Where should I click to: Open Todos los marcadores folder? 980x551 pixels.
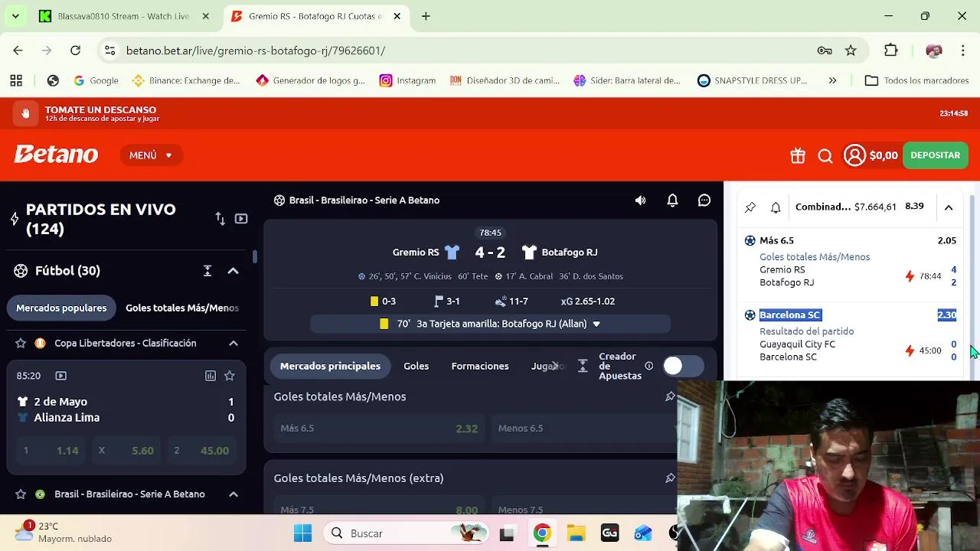[916, 80]
